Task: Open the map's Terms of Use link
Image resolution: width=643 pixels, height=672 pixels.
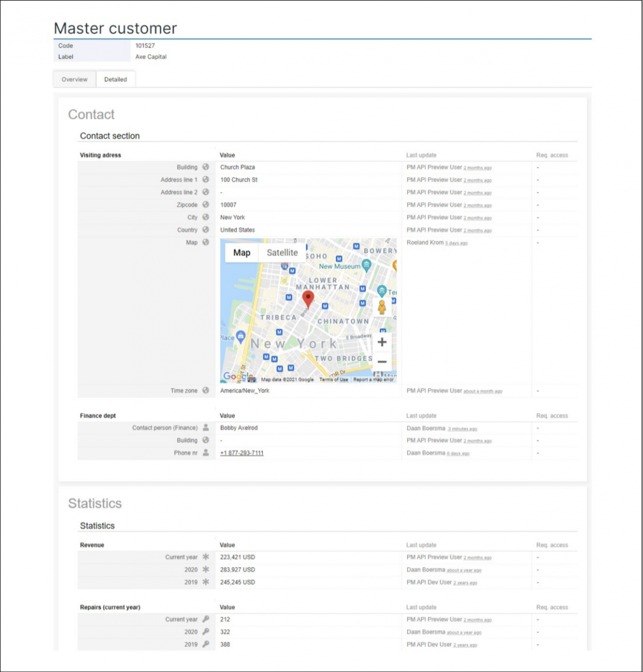Action: [x=334, y=379]
